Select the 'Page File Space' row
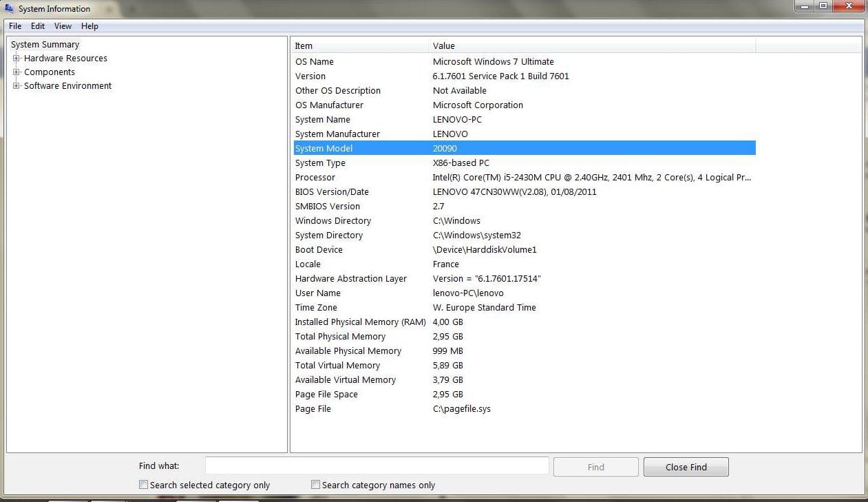Viewport: 868px width, 502px height. coord(525,395)
